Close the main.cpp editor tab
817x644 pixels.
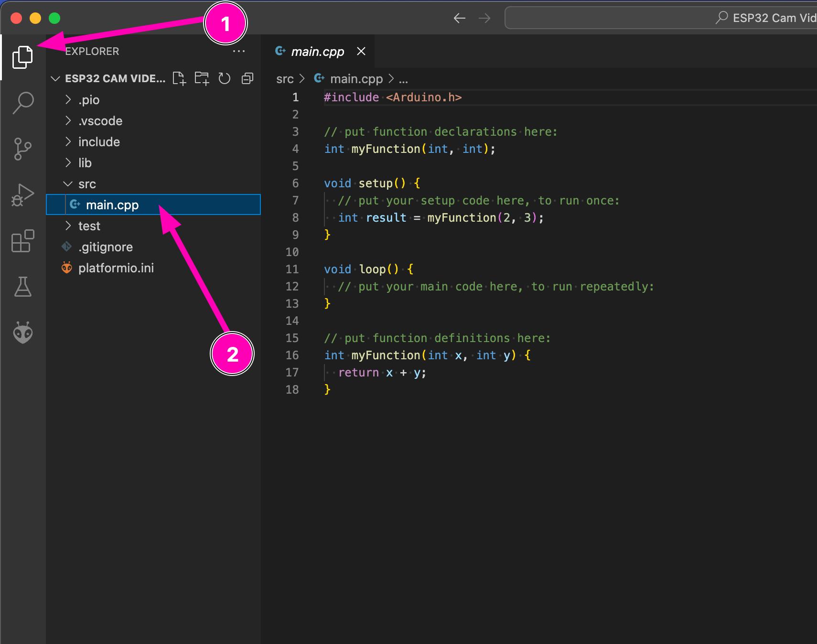361,51
